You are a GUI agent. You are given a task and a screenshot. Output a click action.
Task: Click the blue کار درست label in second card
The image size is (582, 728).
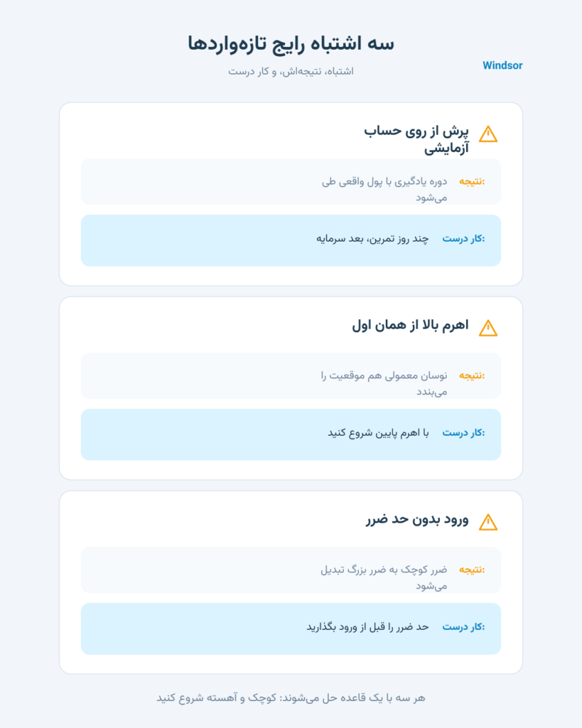coord(463,433)
